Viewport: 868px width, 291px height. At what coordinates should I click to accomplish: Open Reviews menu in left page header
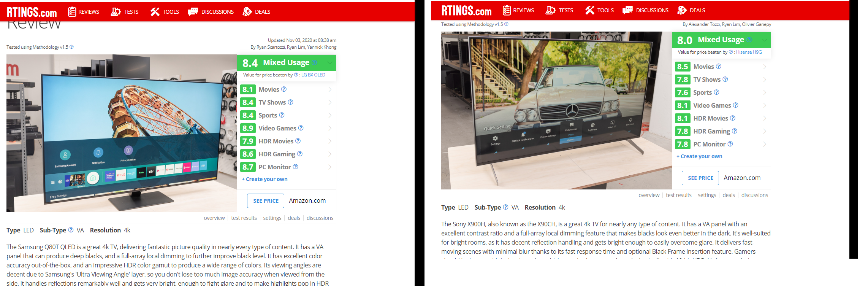84,12
